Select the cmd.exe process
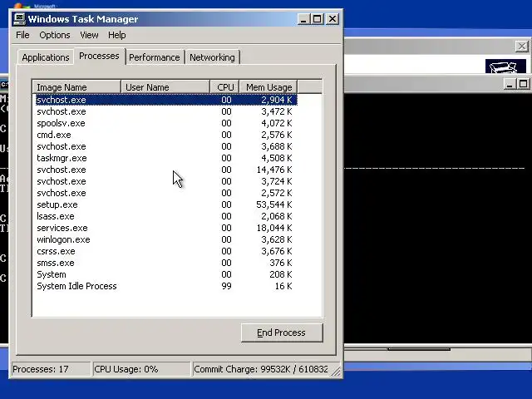This screenshot has width=532, height=399. [166, 135]
